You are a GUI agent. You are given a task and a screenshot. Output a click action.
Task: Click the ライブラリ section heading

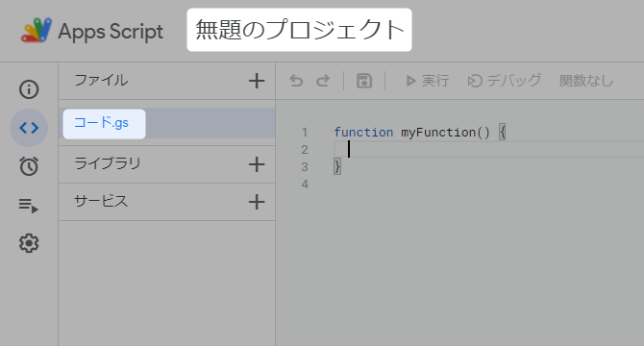click(x=108, y=163)
